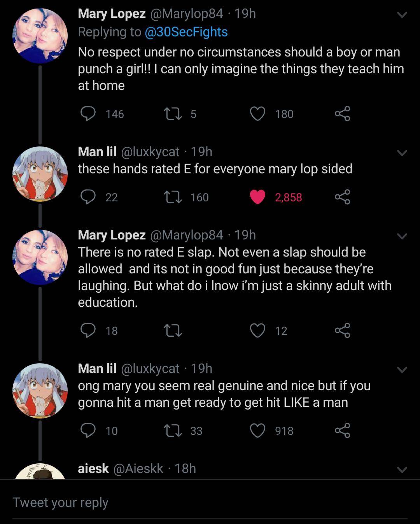The height and width of the screenshot is (524, 420).
Task: Share the 'rated E for everyone' tweet
Action: tap(342, 197)
